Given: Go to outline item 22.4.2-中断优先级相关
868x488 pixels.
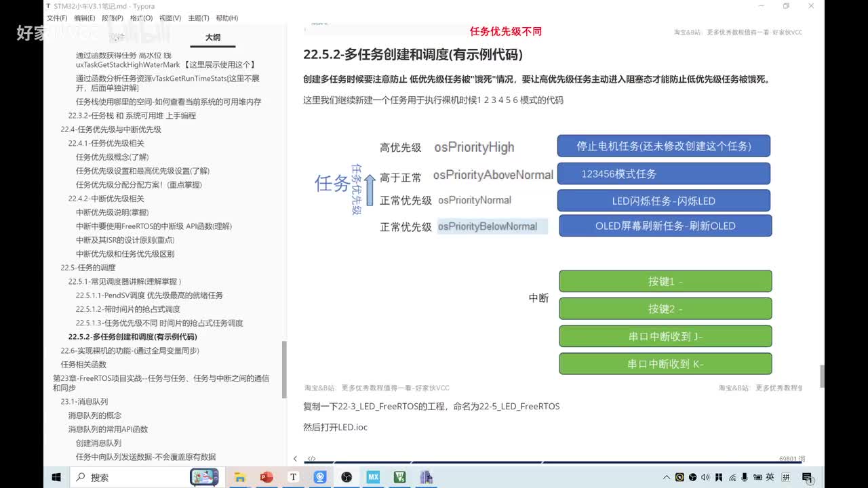Looking at the screenshot, I should (106, 199).
